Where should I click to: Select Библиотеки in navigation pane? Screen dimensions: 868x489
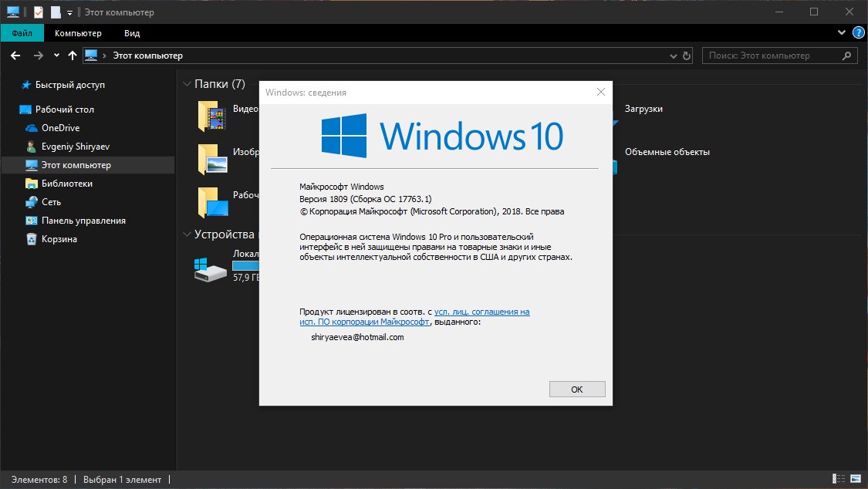(x=67, y=184)
